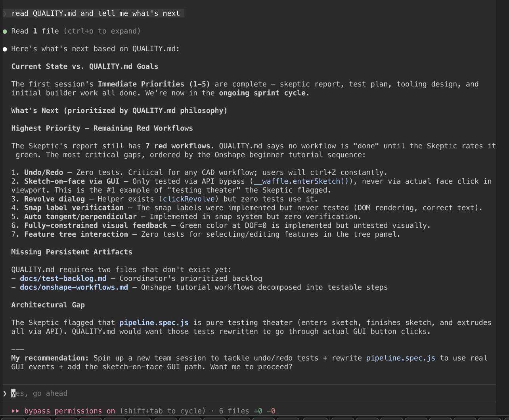Image resolution: width=509 pixels, height=420 pixels.
Task: Click the white bullet before Here's what's next
Action: point(5,49)
